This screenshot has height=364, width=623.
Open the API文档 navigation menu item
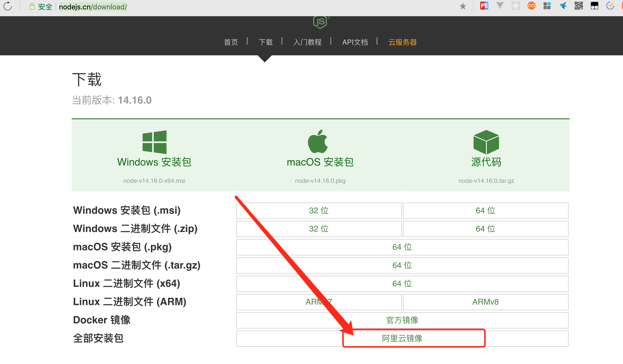[355, 42]
